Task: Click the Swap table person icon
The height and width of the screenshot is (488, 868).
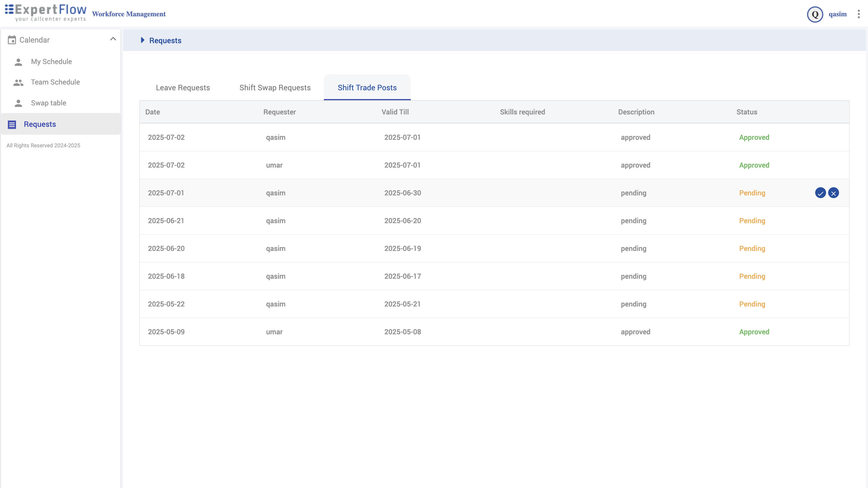Action: point(18,103)
